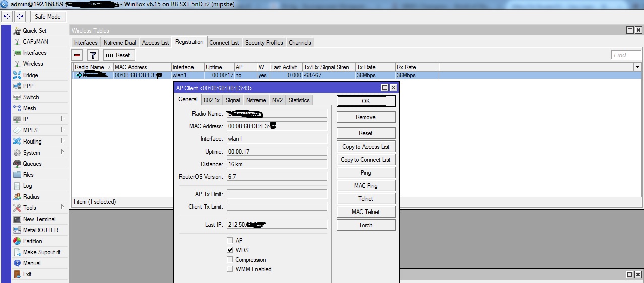
Task: Open Queues menu icon
Action: coord(18,164)
